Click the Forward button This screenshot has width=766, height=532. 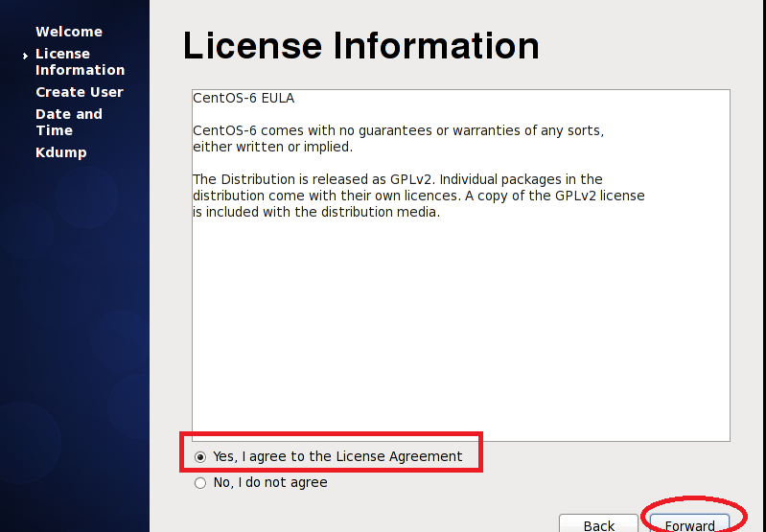point(690,523)
